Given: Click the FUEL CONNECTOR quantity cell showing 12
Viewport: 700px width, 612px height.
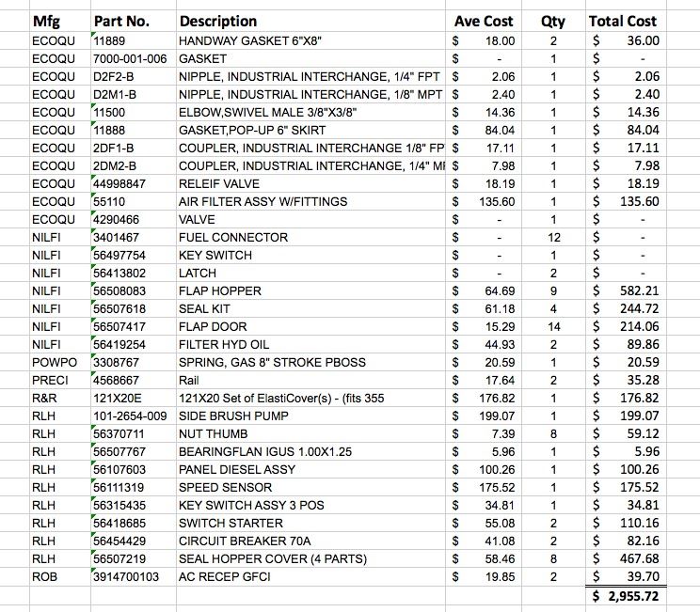Looking at the screenshot, I should click(x=554, y=238).
